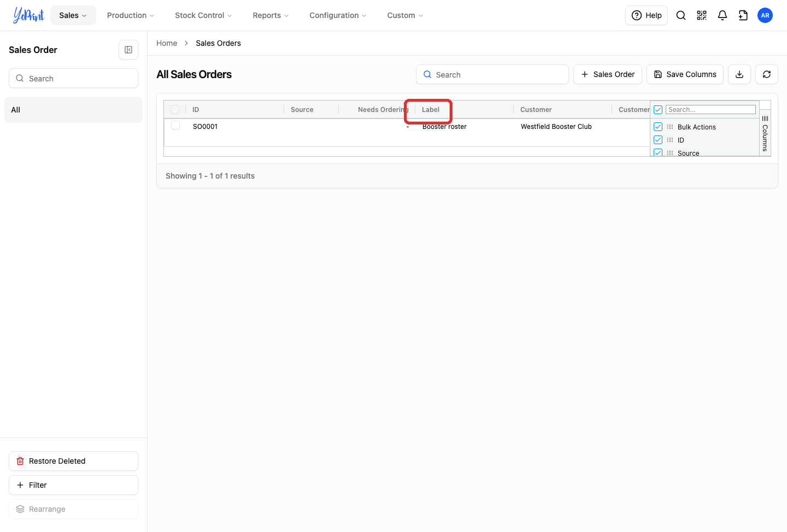Open the Help button
The width and height of the screenshot is (787, 532).
pyautogui.click(x=647, y=15)
